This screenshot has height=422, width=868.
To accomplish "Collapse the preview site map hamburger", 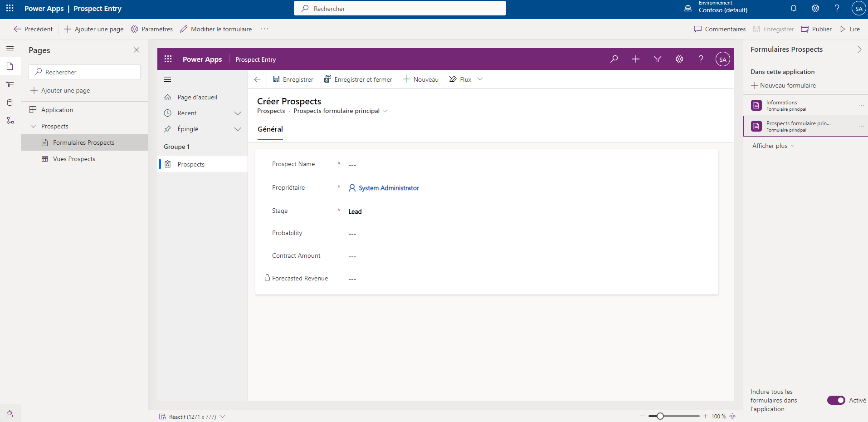I will coord(167,79).
